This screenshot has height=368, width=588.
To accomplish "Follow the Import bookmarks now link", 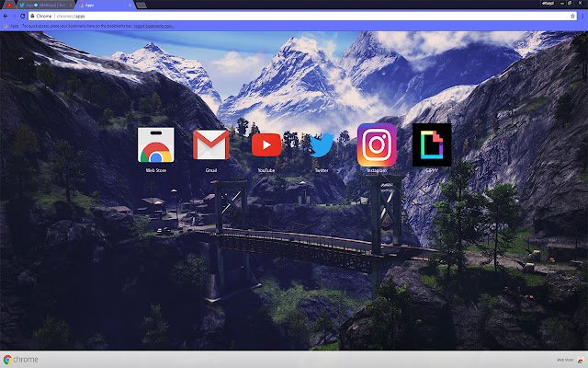I will pyautogui.click(x=153, y=27).
